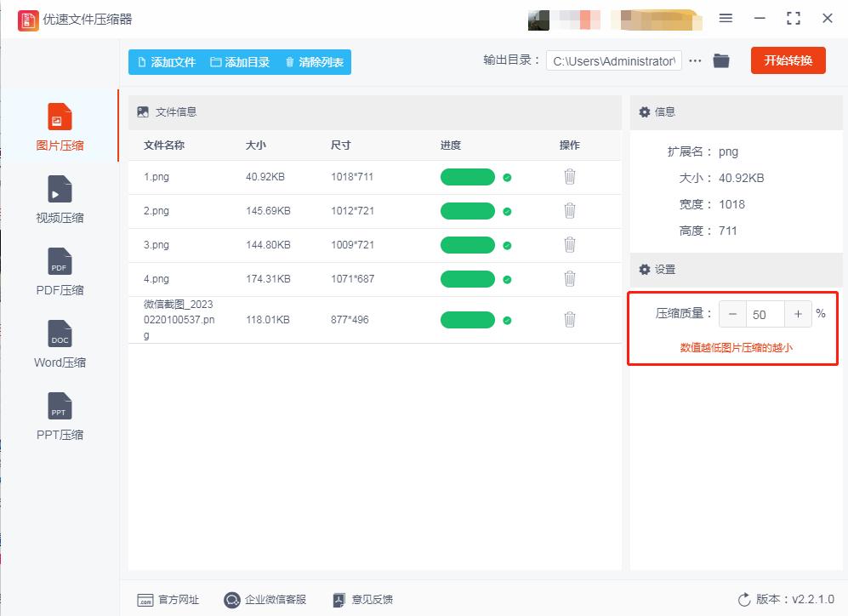Decrease compression quality with the minus stepper

[732, 314]
